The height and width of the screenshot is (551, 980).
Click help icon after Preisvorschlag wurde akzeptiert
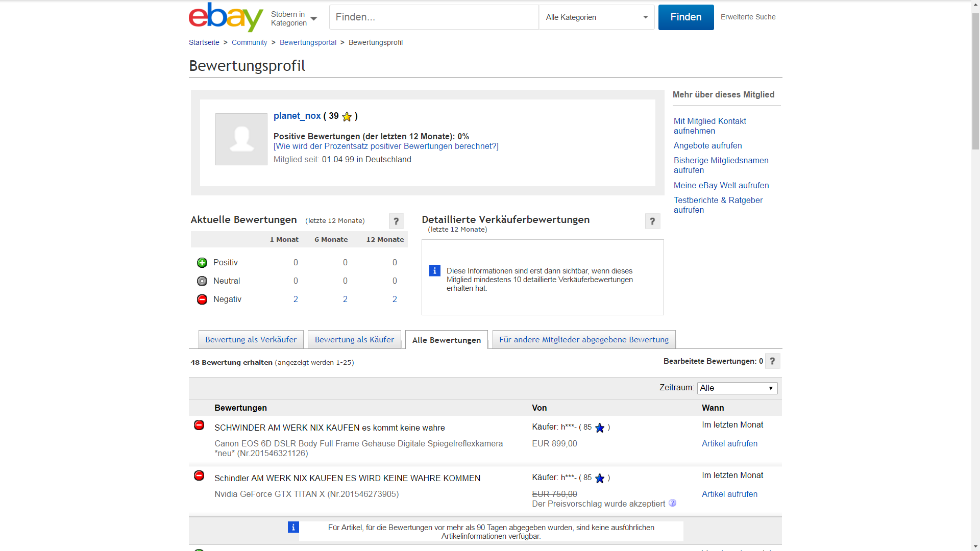(x=673, y=503)
